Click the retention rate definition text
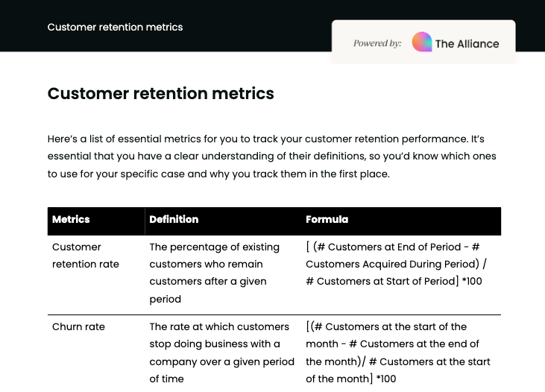This screenshot has height=392, width=545. click(x=215, y=273)
